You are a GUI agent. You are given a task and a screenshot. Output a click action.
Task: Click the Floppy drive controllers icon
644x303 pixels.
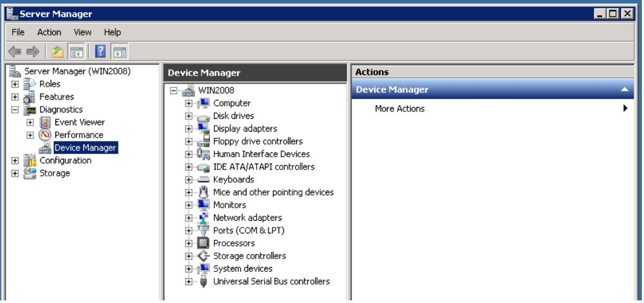(204, 141)
